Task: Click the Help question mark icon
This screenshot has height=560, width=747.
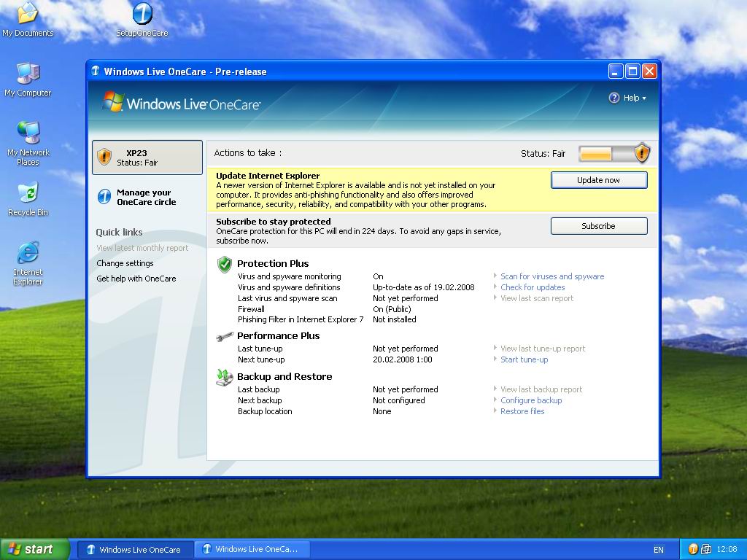Action: pos(614,98)
